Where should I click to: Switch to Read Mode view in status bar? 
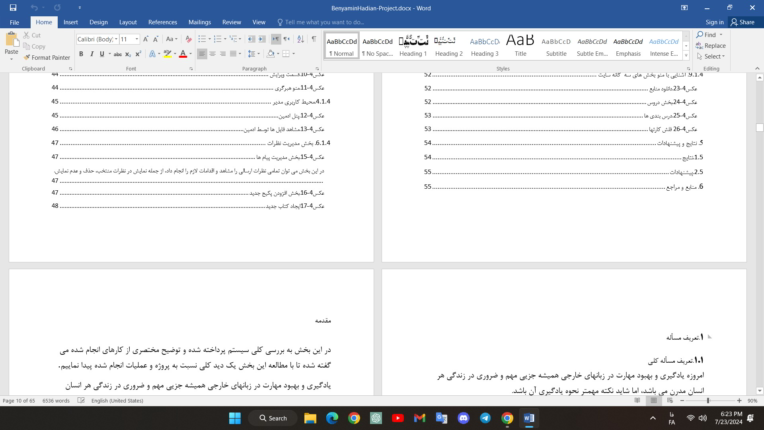pyautogui.click(x=637, y=400)
